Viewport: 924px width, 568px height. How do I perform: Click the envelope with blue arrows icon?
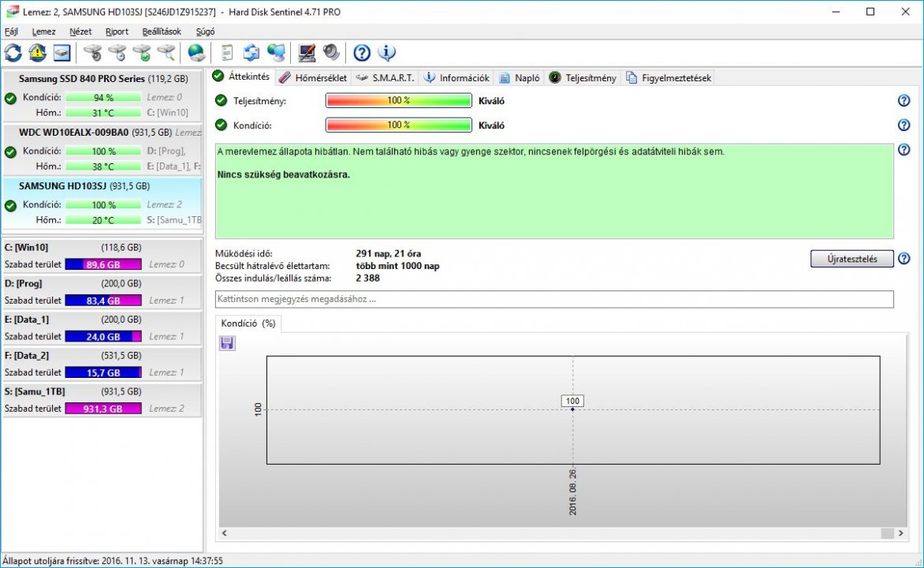click(x=251, y=53)
